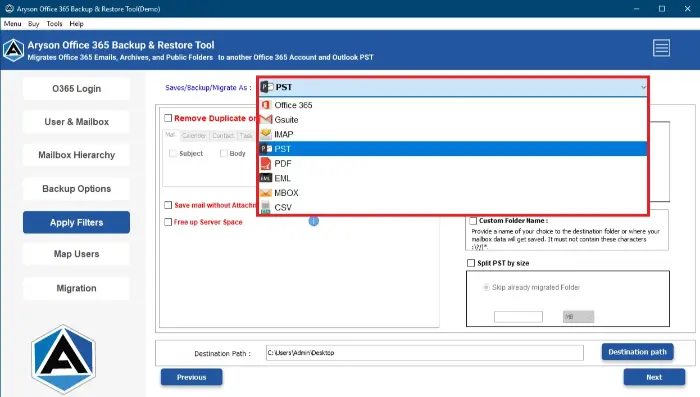Enable Save mail without Attachment checkbox
The height and width of the screenshot is (397, 700).
(168, 205)
